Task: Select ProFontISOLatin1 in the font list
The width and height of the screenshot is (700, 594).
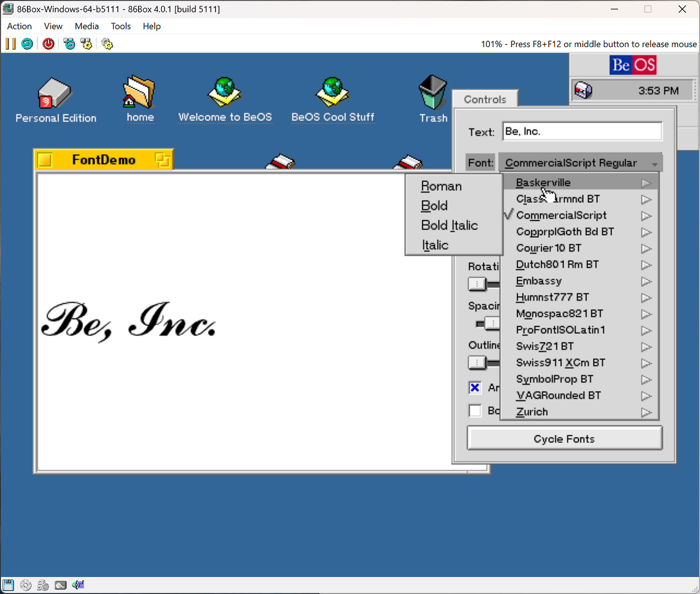Action: [580, 330]
